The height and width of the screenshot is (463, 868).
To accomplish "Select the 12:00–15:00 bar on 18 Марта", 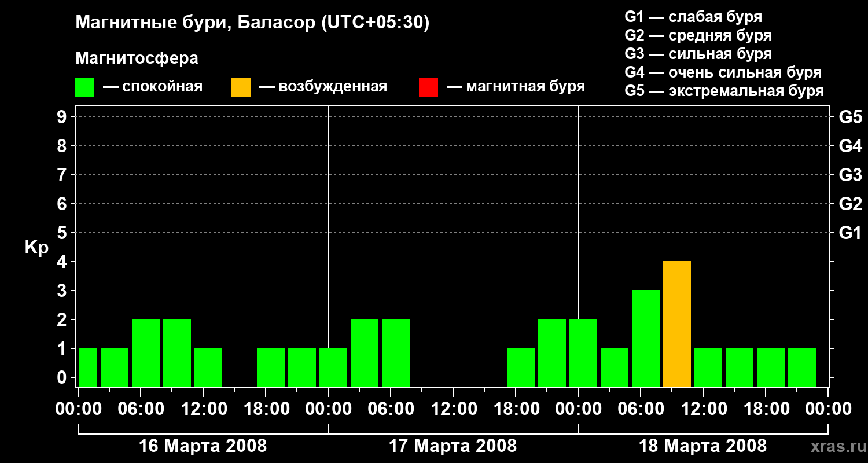I will tap(708, 368).
